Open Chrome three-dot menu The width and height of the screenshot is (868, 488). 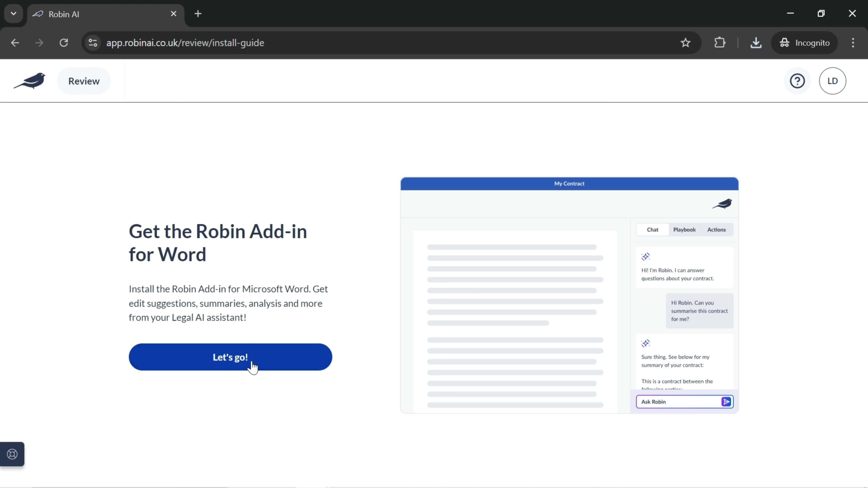853,43
